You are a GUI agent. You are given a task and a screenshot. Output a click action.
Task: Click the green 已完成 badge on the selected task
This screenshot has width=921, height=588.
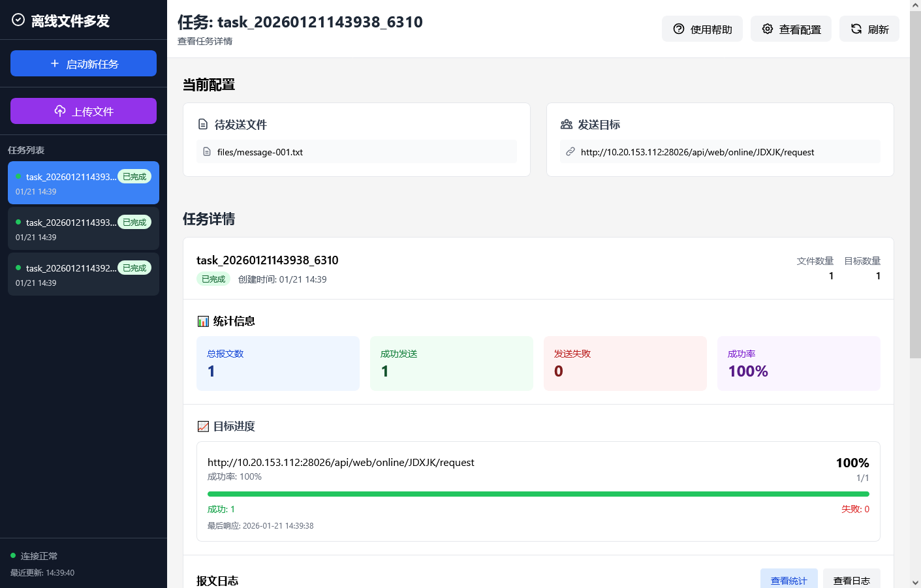134,176
